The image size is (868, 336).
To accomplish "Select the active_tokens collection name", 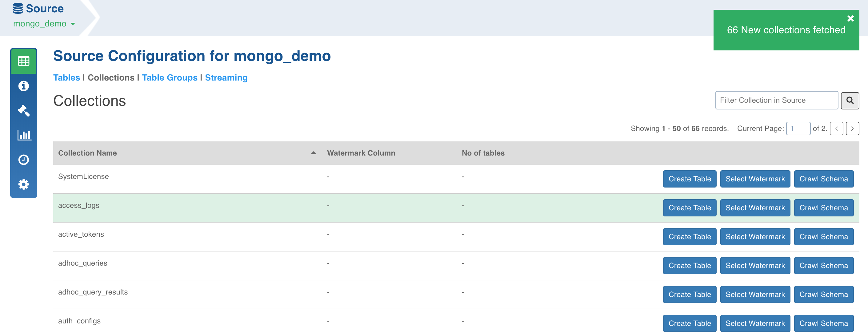I will click(81, 235).
